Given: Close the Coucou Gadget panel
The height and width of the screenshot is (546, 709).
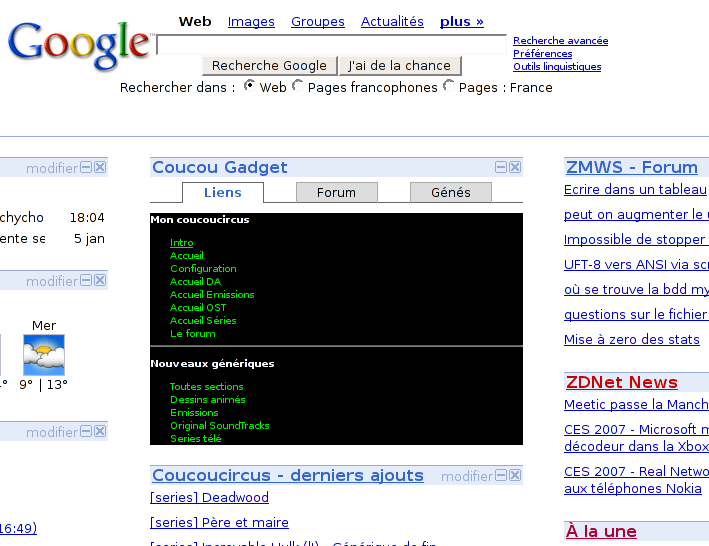Looking at the screenshot, I should (515, 167).
